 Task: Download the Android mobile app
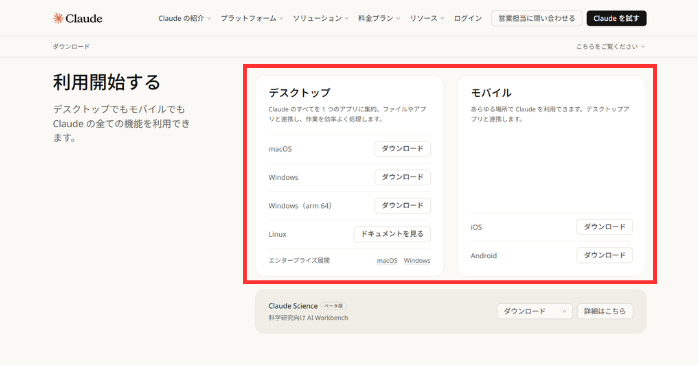tap(605, 256)
